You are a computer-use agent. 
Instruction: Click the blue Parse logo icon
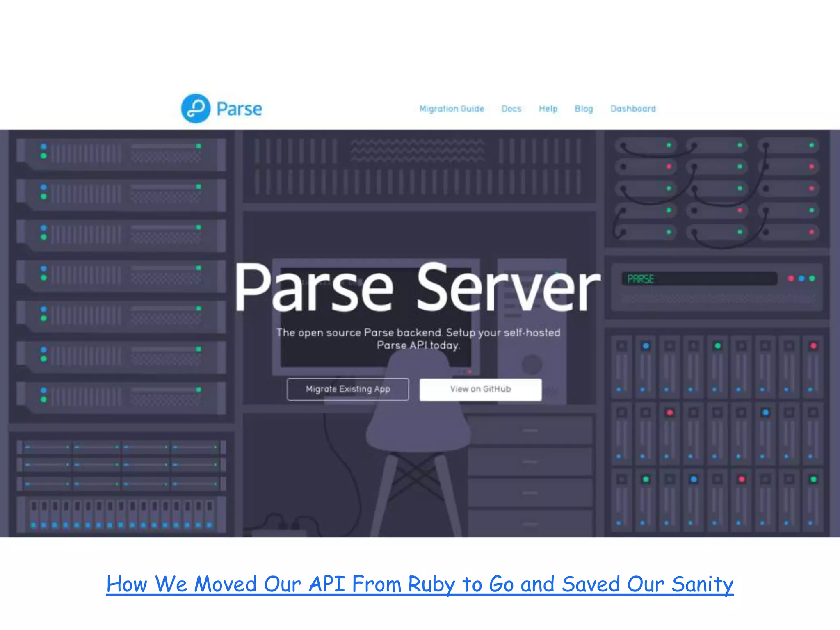(x=196, y=109)
